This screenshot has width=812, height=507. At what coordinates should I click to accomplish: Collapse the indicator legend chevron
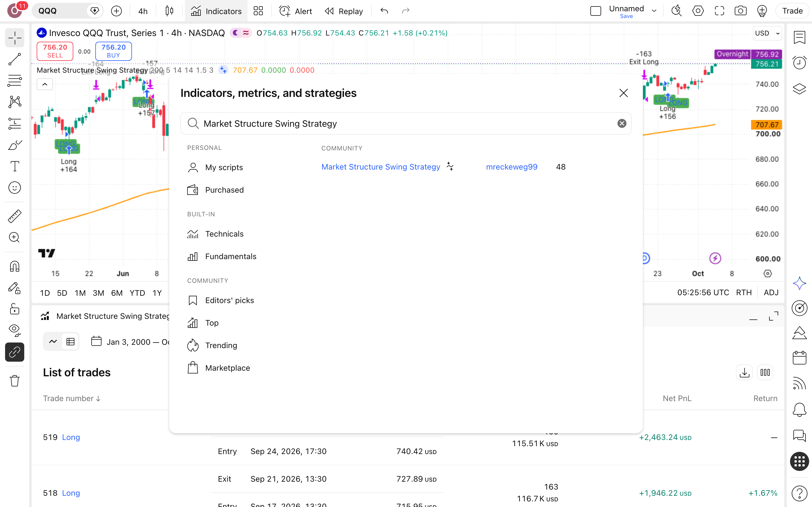click(x=45, y=84)
